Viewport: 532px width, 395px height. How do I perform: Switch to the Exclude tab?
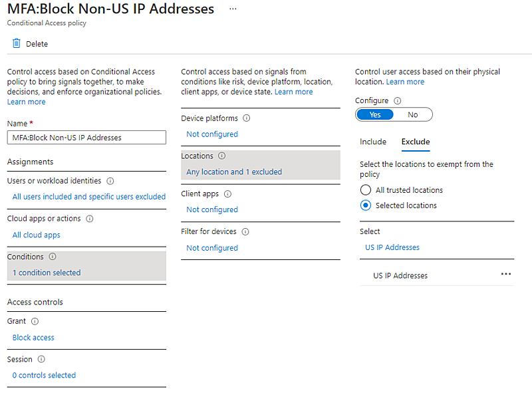(415, 142)
